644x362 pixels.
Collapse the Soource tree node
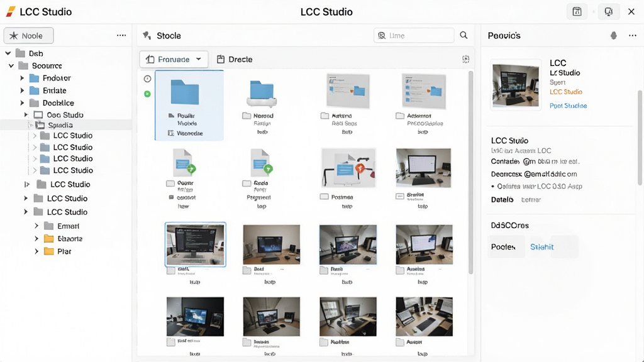[11, 65]
